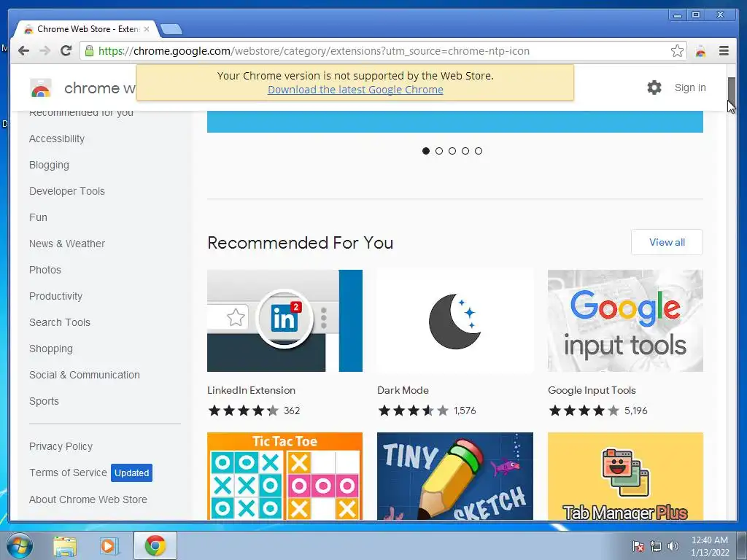Open File Explorer from taskbar
This screenshot has width=747, height=560.
pos(65,546)
